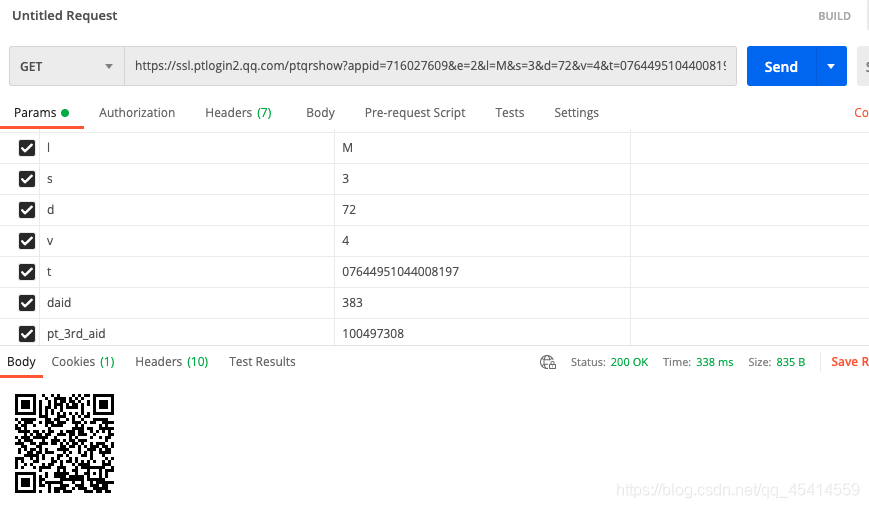Open the Send button dropdown arrow
Image resolution: width=869 pixels, height=508 pixels.
[x=831, y=66]
